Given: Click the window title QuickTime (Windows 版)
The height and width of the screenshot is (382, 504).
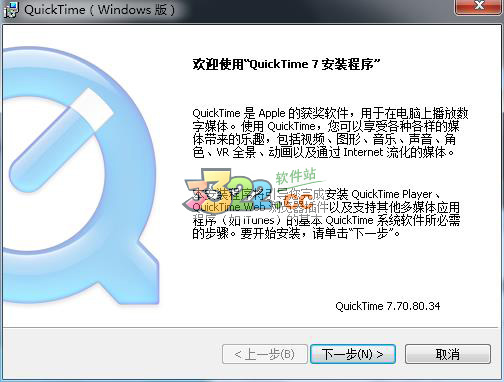Looking at the screenshot, I should click(x=99, y=10).
